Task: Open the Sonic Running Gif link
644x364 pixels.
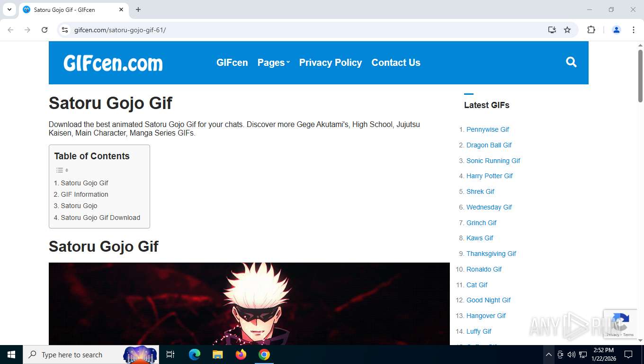Action: point(493,161)
